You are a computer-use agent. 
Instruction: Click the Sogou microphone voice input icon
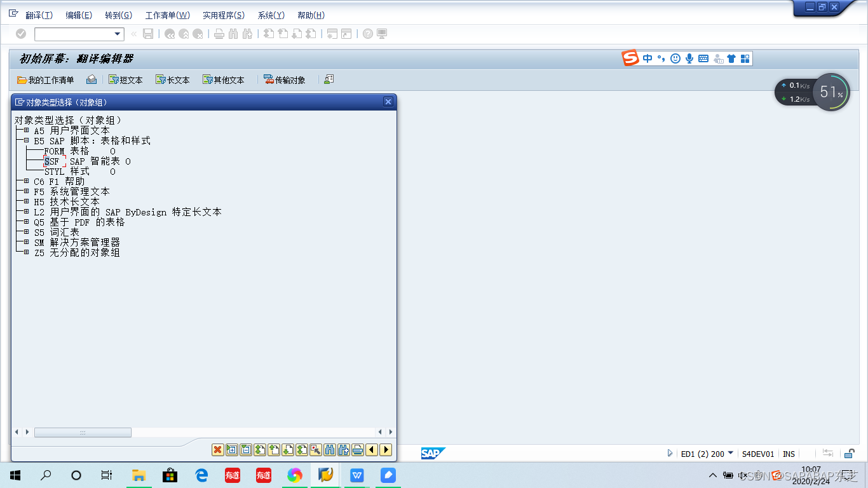(689, 58)
